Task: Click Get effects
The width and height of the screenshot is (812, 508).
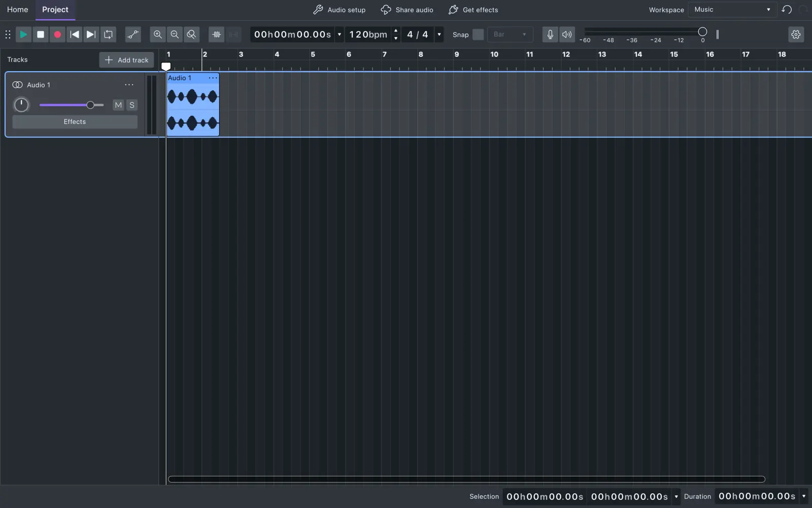Action: pos(473,10)
